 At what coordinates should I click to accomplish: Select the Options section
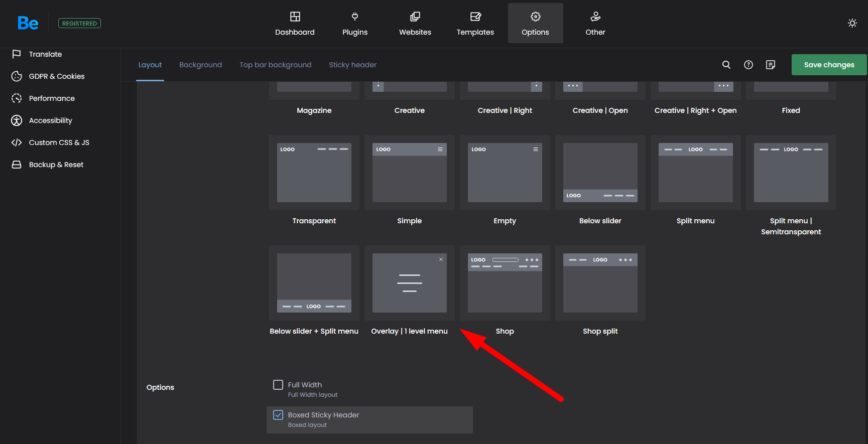pos(535,23)
